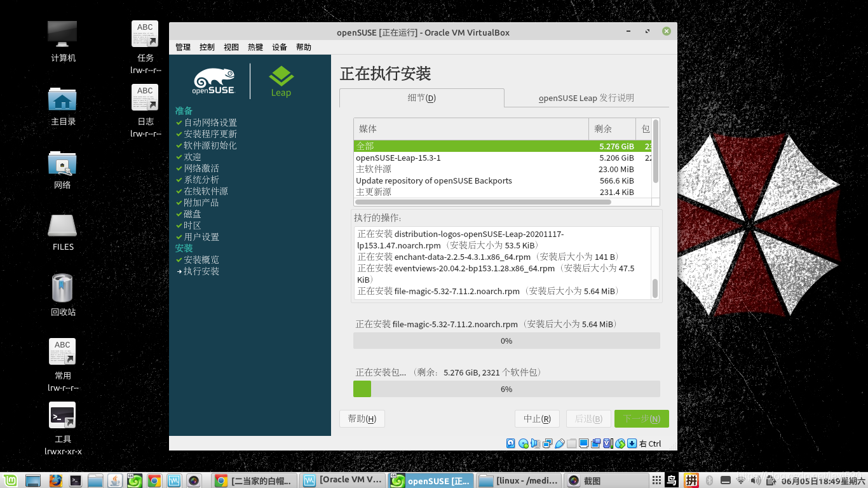Launch the terminal from the taskbar launcher
This screenshot has width=868, height=488.
(75, 480)
